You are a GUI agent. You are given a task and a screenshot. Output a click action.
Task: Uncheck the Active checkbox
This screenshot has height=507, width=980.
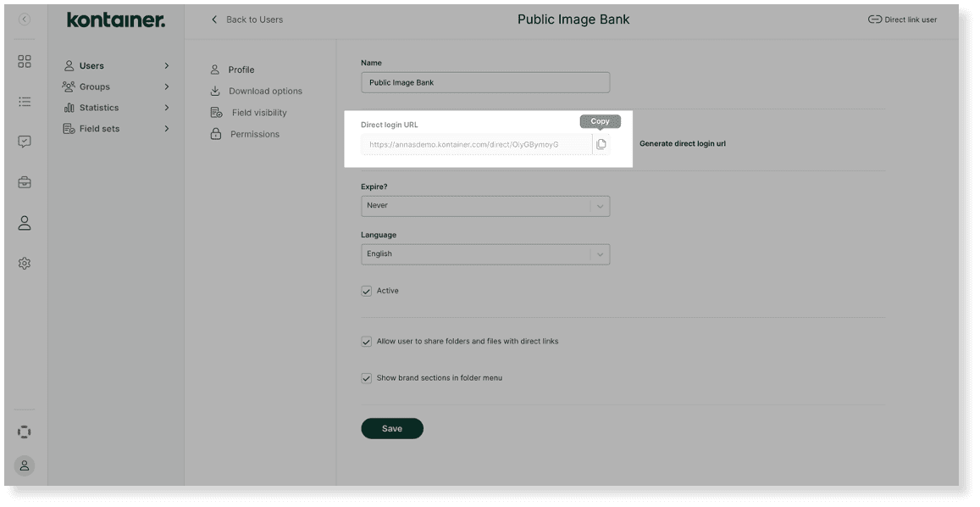pyautogui.click(x=366, y=290)
